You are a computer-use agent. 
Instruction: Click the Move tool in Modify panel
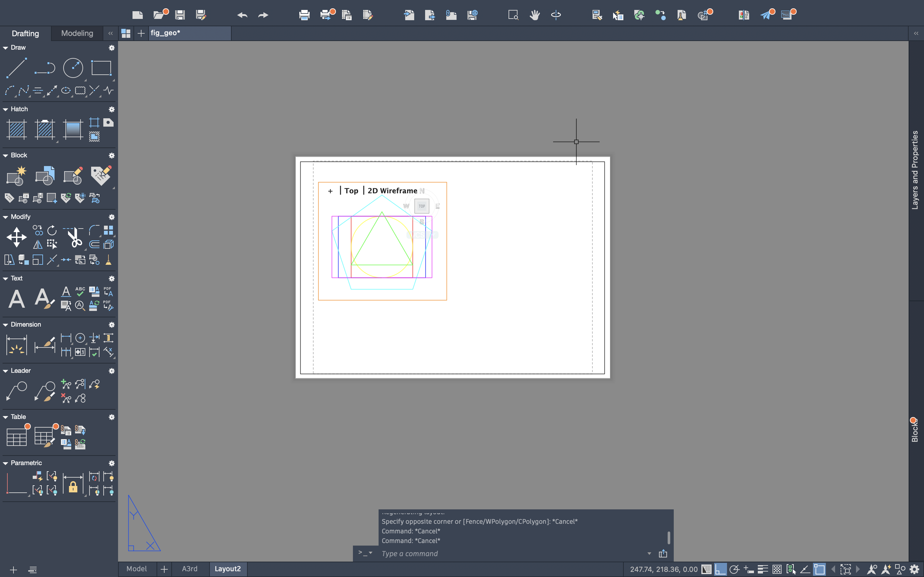[x=17, y=237]
